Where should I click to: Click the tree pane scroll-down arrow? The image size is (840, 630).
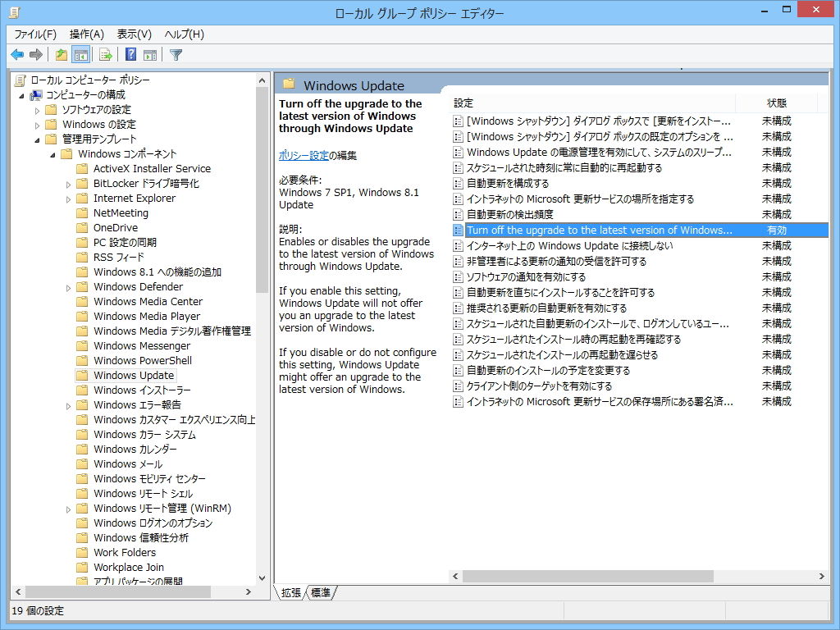(262, 578)
